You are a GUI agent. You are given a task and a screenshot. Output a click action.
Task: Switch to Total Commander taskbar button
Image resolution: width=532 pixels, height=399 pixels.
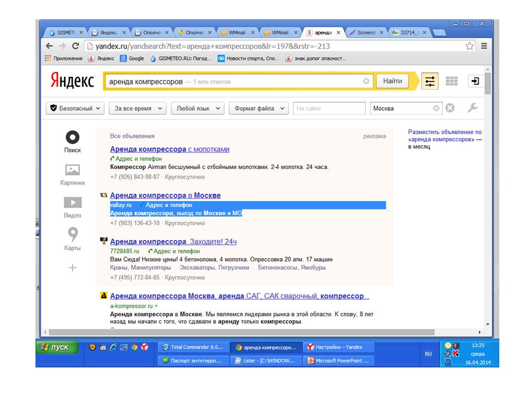tap(193, 347)
